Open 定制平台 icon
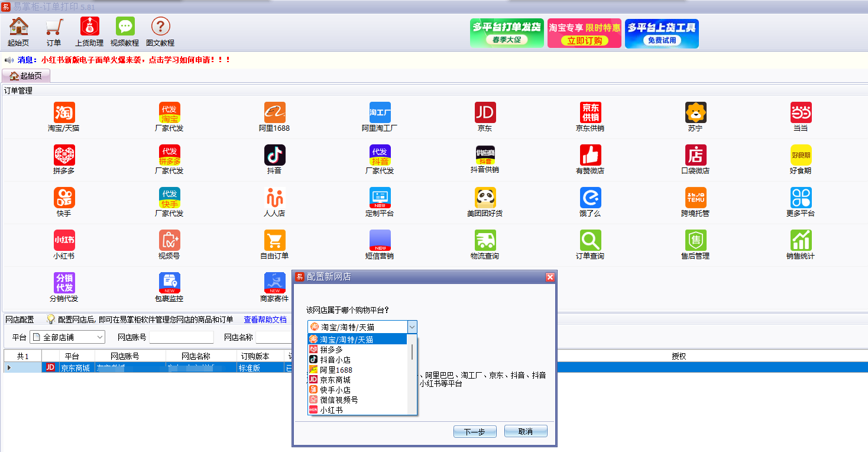Viewport: 868px width, 452px height. point(380,198)
